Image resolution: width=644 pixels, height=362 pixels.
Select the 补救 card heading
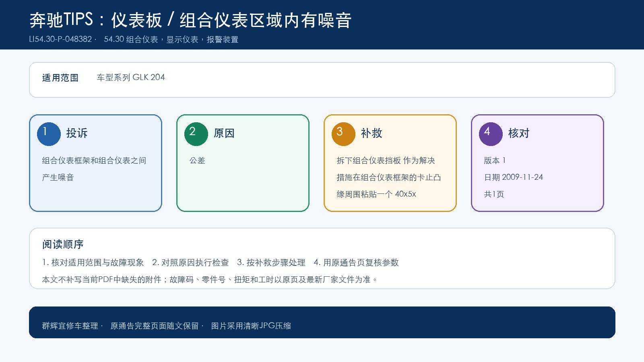pos(372,133)
